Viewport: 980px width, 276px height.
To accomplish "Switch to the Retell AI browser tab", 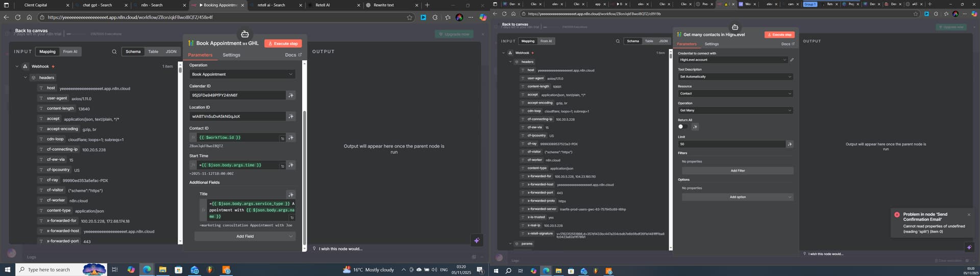I will [322, 5].
